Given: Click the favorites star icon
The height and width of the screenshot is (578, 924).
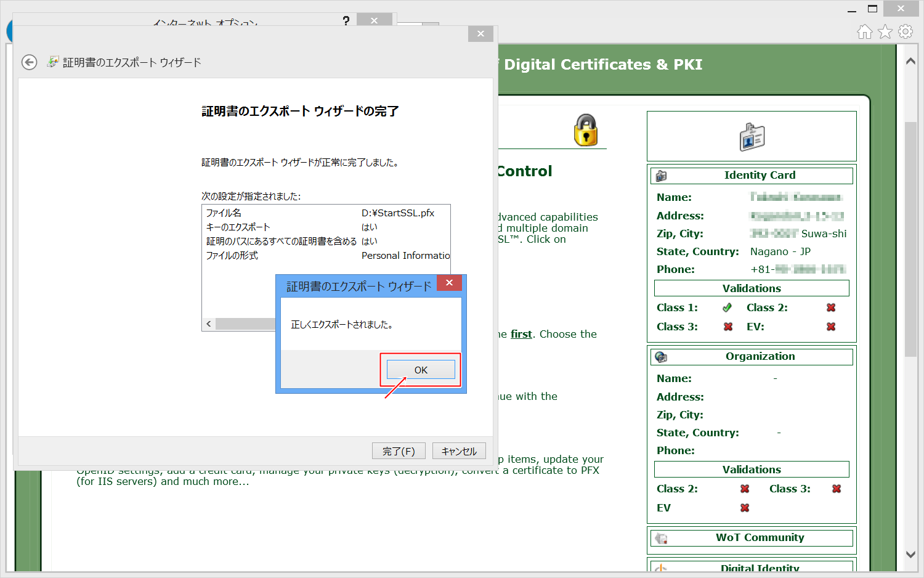Looking at the screenshot, I should point(885,32).
